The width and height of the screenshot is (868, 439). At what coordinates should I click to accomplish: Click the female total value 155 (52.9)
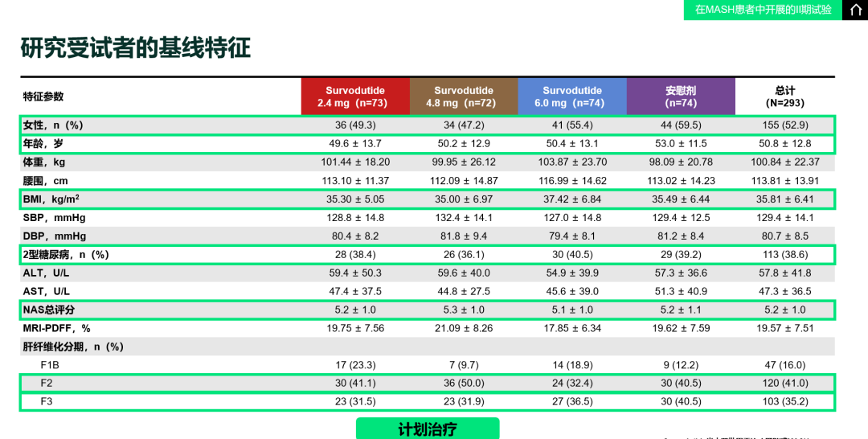point(785,125)
